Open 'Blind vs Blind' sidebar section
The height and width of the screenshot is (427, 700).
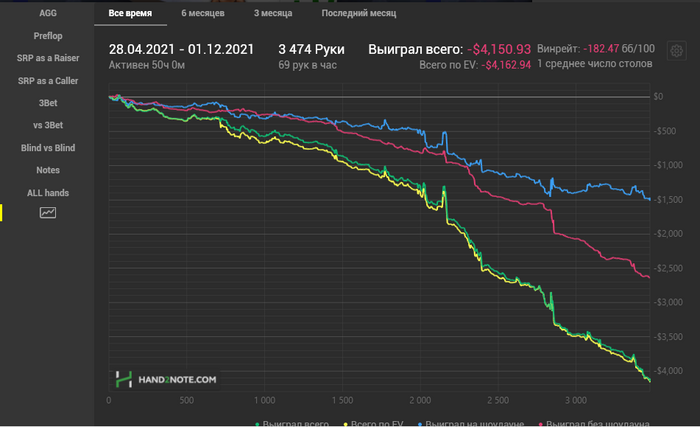[48, 148]
